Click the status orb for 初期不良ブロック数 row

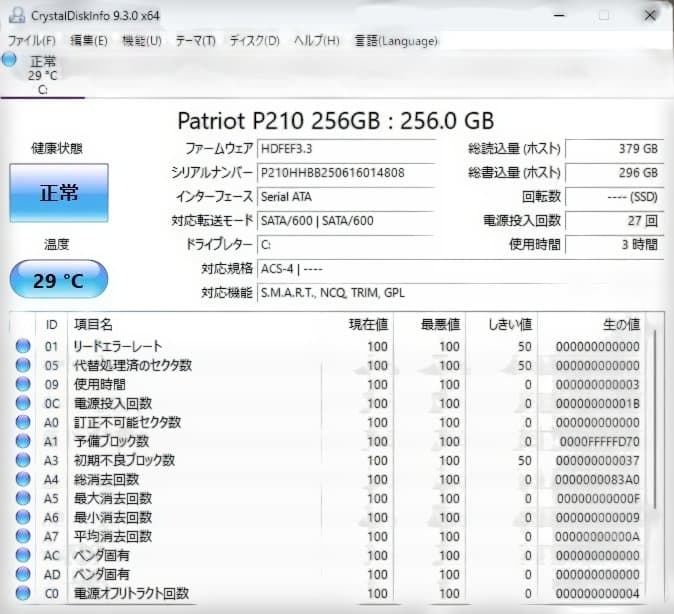coord(23,460)
